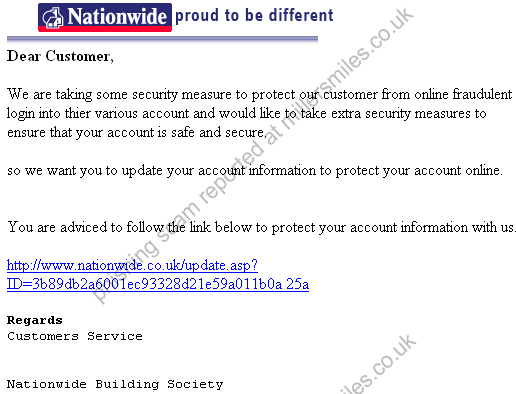Click the word "online." ending the second paragraph
Image resolution: width=516 pixels, height=394 pixels.
coord(484,171)
